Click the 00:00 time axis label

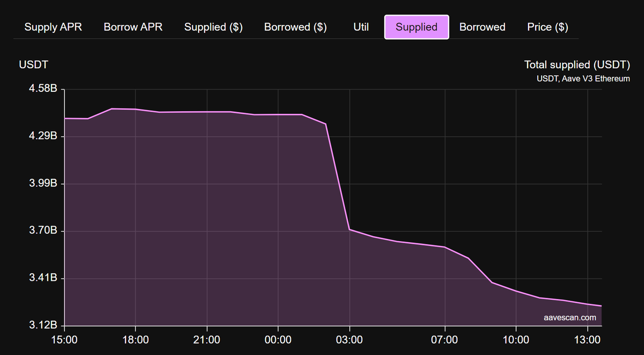pos(278,339)
